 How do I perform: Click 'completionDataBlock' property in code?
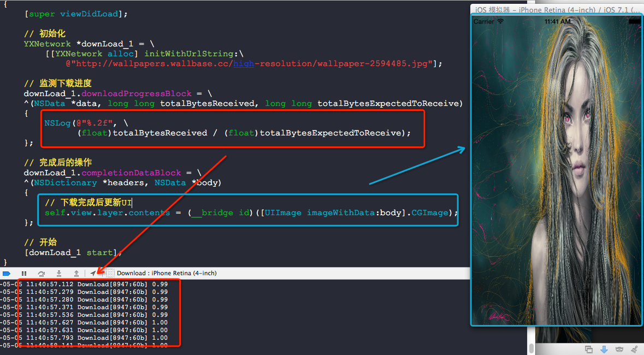pos(131,173)
